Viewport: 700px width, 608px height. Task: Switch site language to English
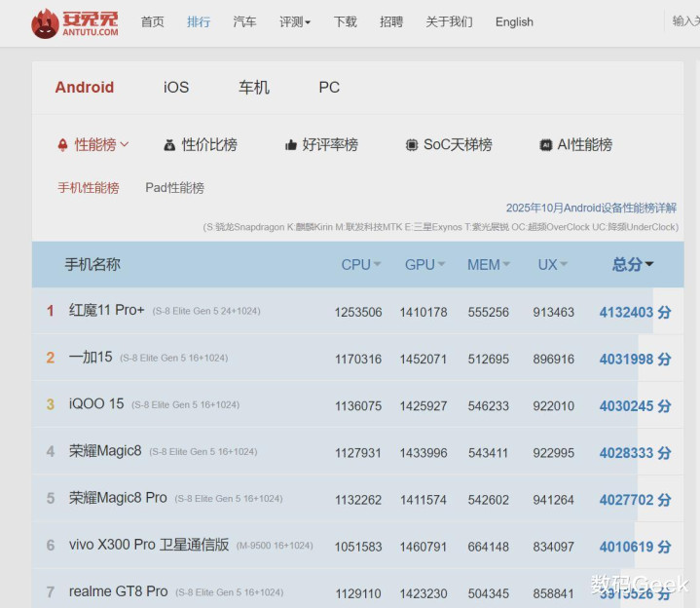[514, 21]
